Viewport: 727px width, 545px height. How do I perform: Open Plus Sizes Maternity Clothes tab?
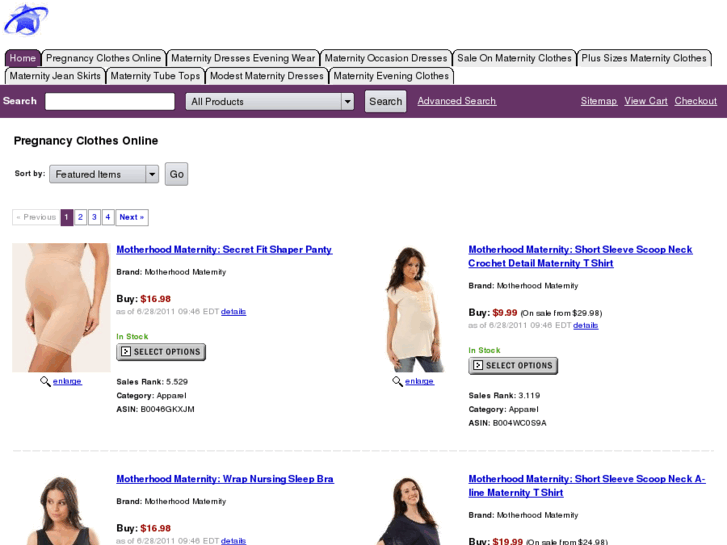coord(644,58)
